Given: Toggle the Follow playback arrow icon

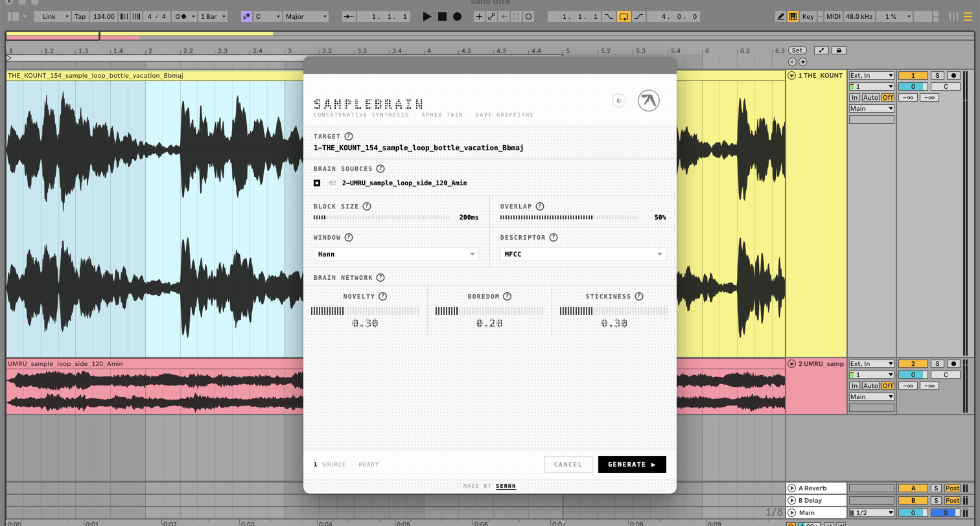Looking at the screenshot, I should (x=349, y=16).
